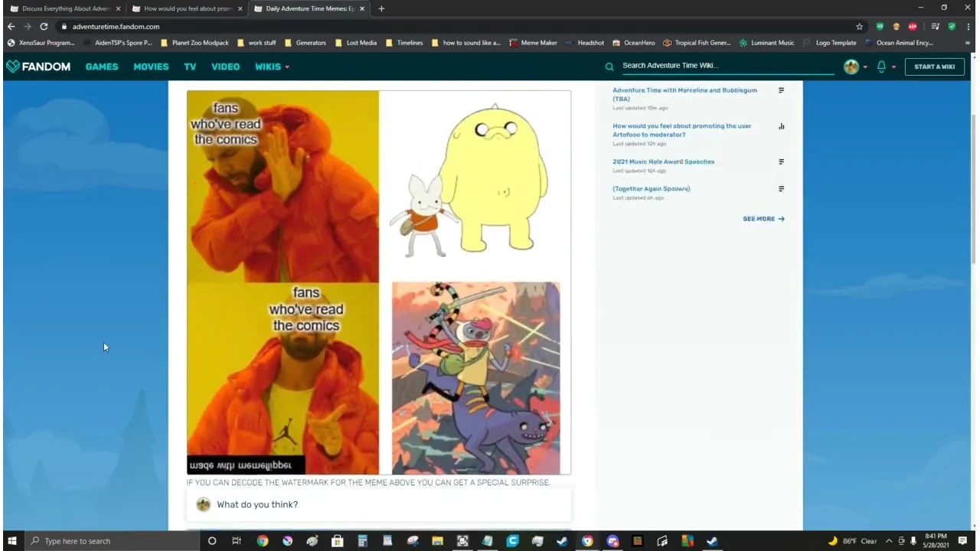
Task: Click the Fandom logo
Action: pyautogui.click(x=38, y=67)
